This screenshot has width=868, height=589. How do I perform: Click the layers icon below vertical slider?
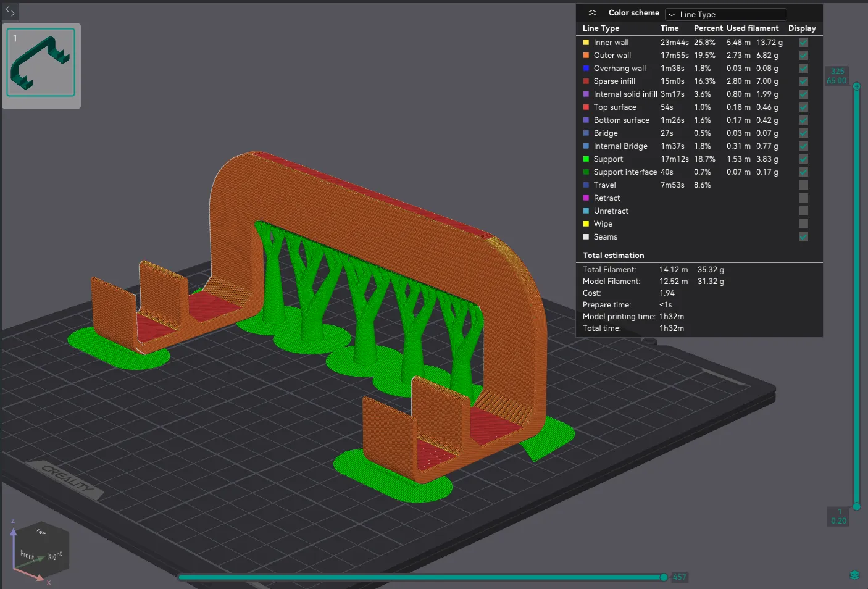click(x=854, y=575)
